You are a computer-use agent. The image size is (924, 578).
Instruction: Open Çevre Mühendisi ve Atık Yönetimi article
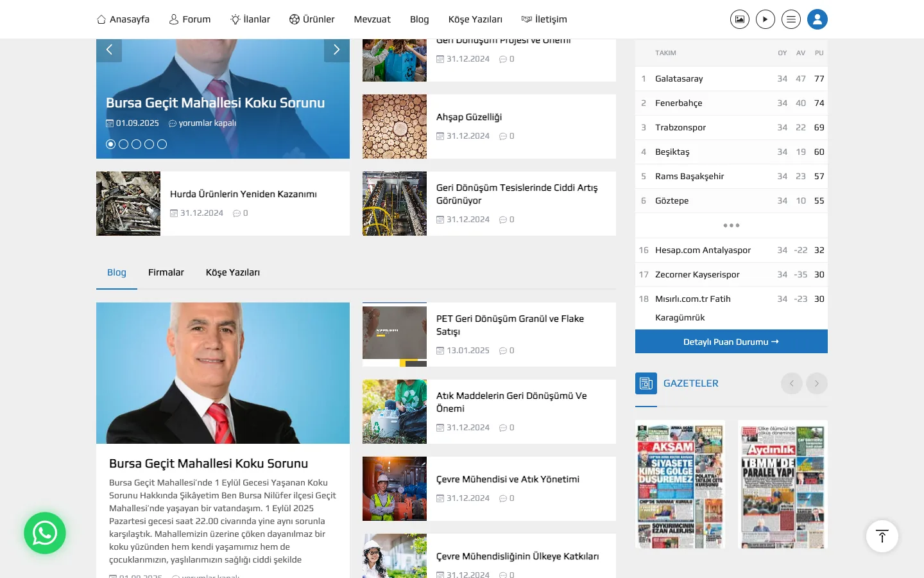[x=508, y=479]
